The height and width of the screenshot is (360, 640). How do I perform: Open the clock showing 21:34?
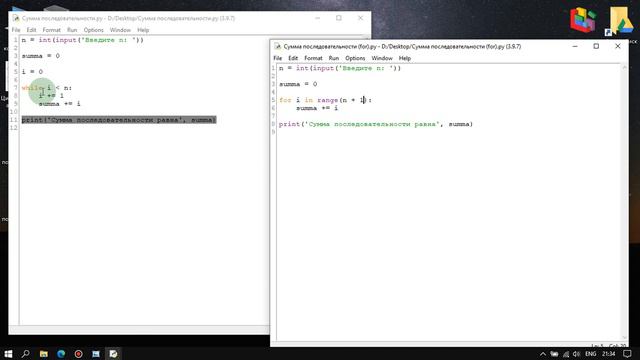pos(609,354)
